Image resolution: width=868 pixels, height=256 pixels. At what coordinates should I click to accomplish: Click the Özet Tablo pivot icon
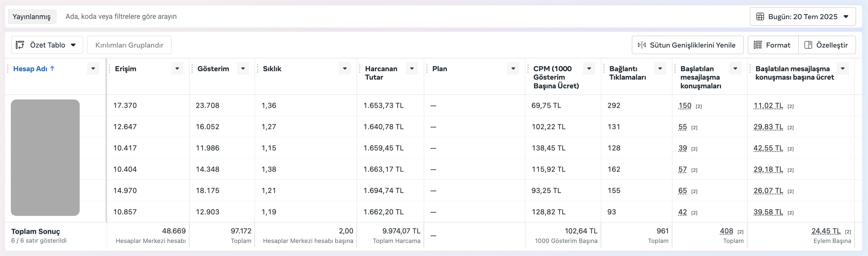point(20,45)
